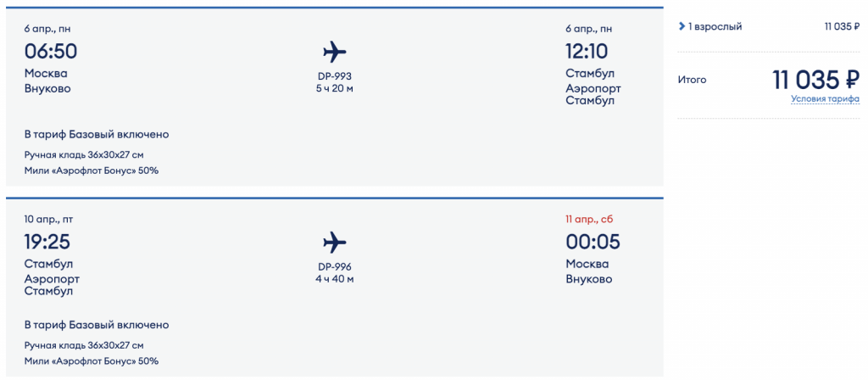Click "В тариф Базовый включено" under flight DP-993

[97, 134]
